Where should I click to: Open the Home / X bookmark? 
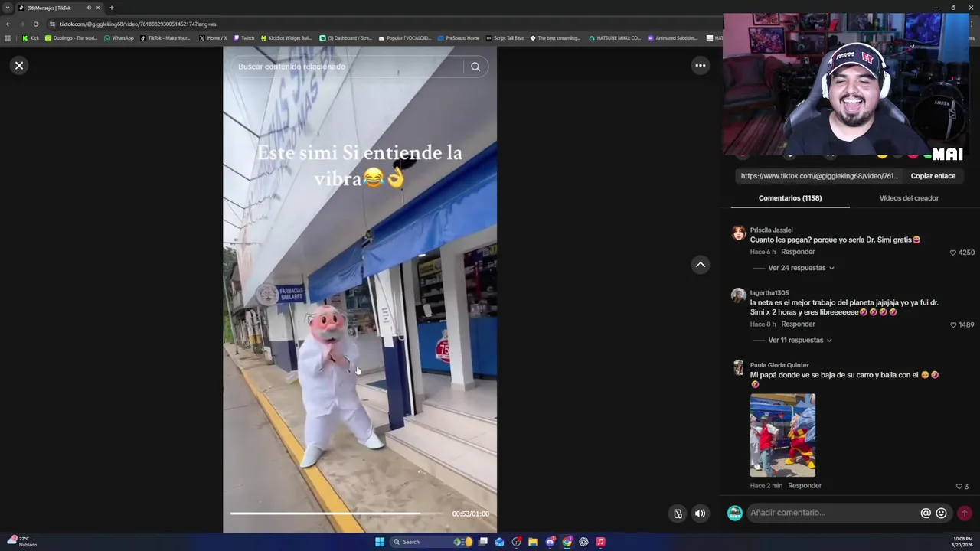[x=213, y=38]
